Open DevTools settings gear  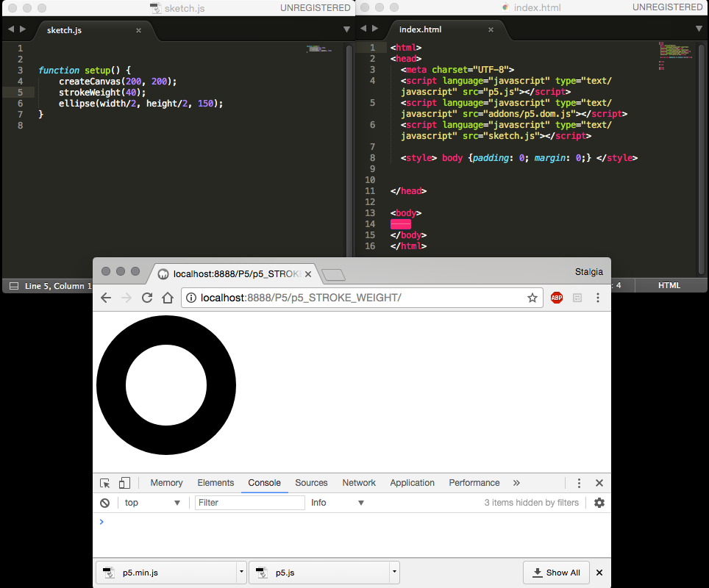click(x=599, y=503)
